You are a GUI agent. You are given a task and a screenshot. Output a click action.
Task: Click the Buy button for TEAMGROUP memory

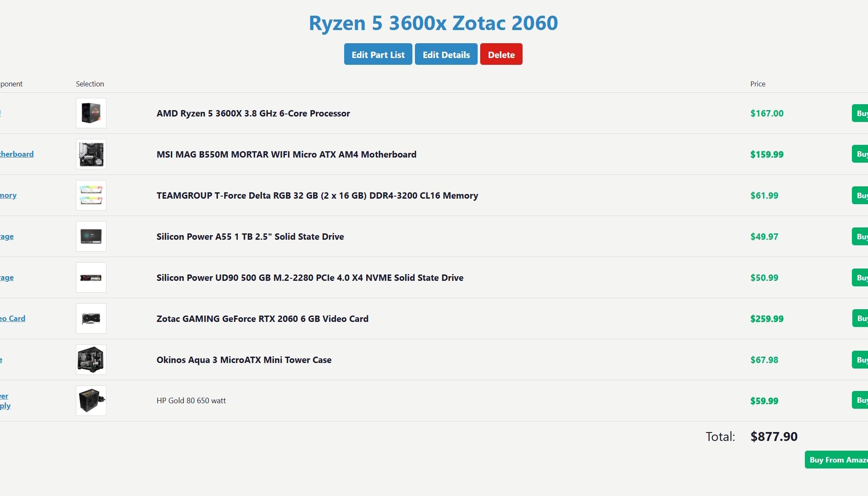coord(860,195)
